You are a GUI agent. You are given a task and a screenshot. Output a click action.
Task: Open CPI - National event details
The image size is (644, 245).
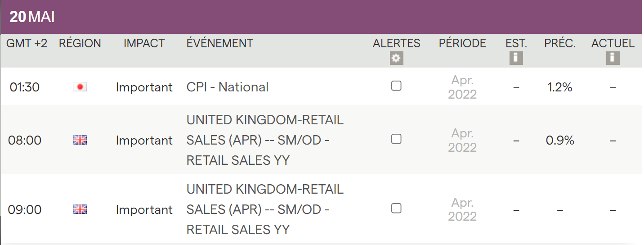pos(227,87)
